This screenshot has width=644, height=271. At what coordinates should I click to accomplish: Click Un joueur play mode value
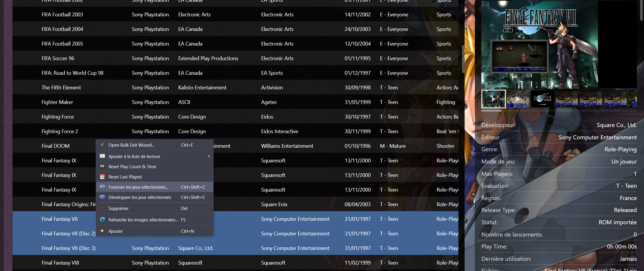pyautogui.click(x=624, y=161)
